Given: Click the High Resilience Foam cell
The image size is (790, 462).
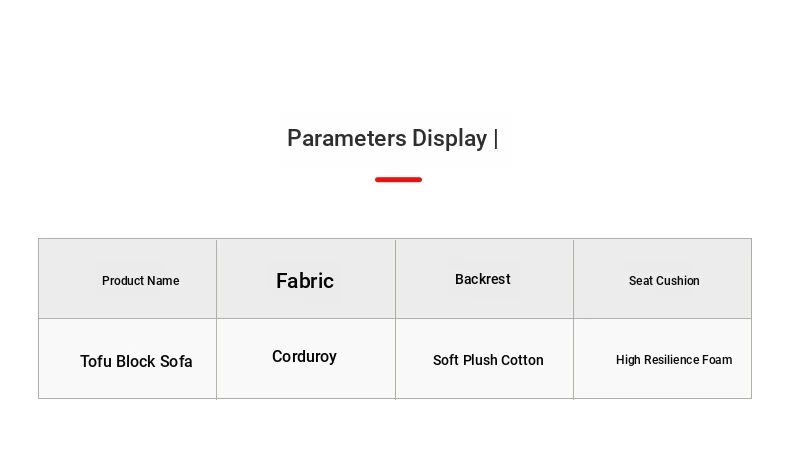Looking at the screenshot, I should (x=663, y=359).
